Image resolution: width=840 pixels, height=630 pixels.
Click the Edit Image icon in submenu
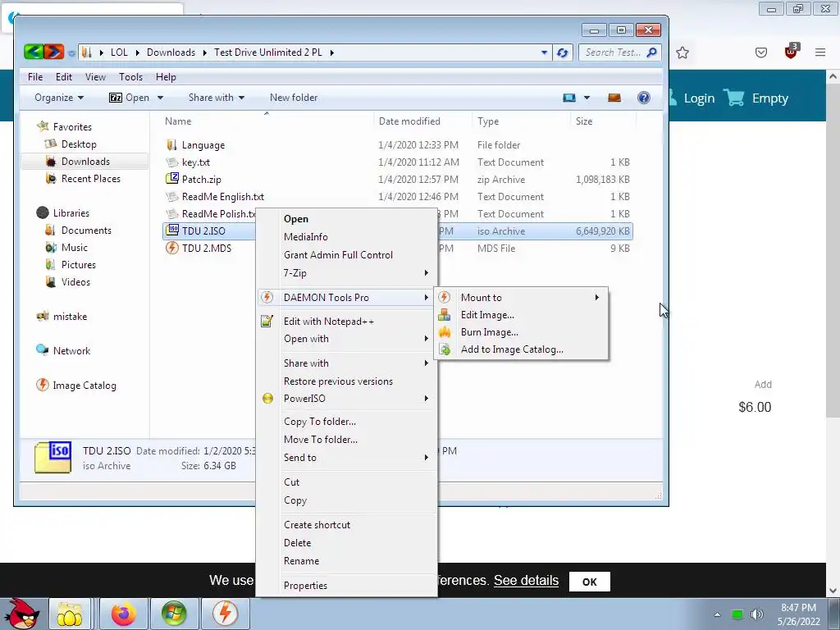pyautogui.click(x=444, y=315)
